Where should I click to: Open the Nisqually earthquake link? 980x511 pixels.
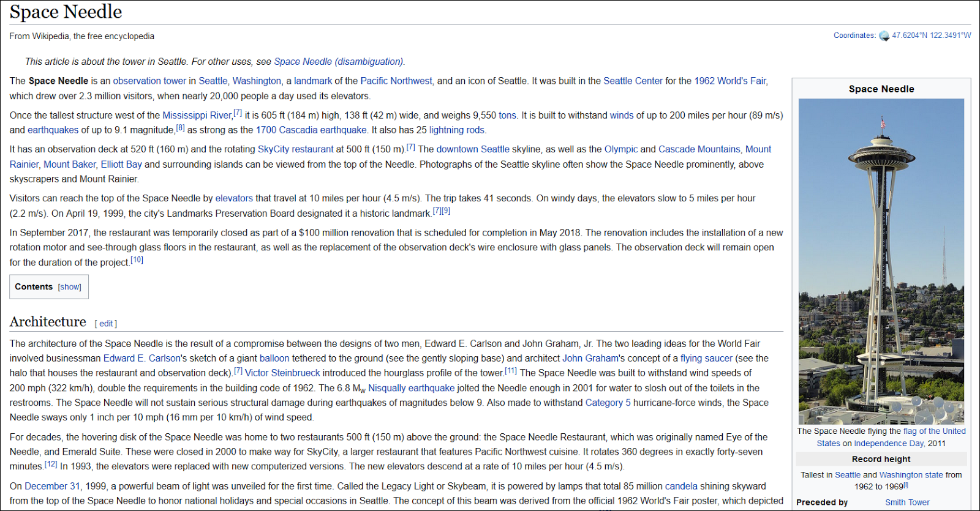click(412, 388)
